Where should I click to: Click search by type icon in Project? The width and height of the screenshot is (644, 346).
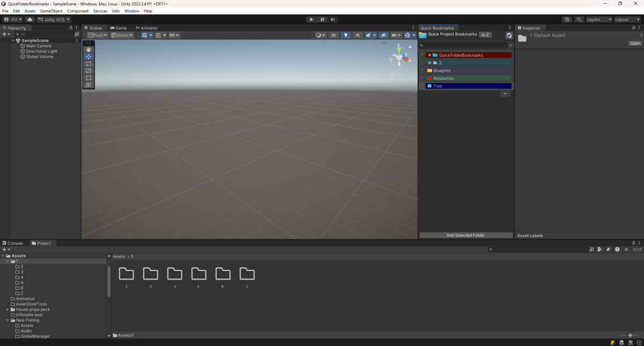point(599,249)
